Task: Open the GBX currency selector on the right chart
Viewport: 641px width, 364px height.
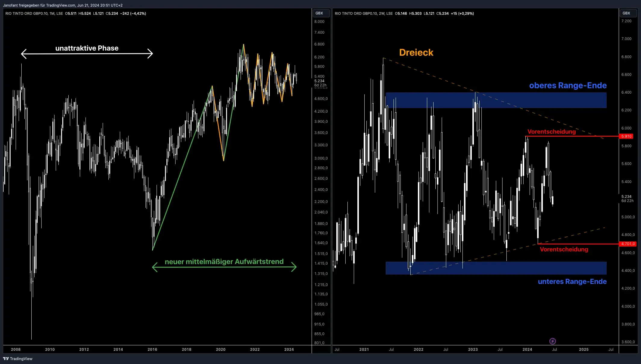Action: [x=628, y=13]
